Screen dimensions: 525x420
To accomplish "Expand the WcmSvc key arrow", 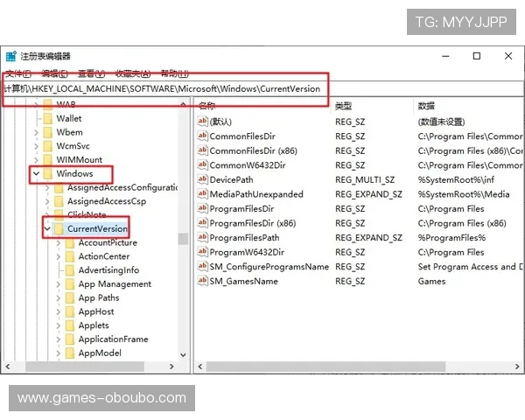I will [36, 146].
